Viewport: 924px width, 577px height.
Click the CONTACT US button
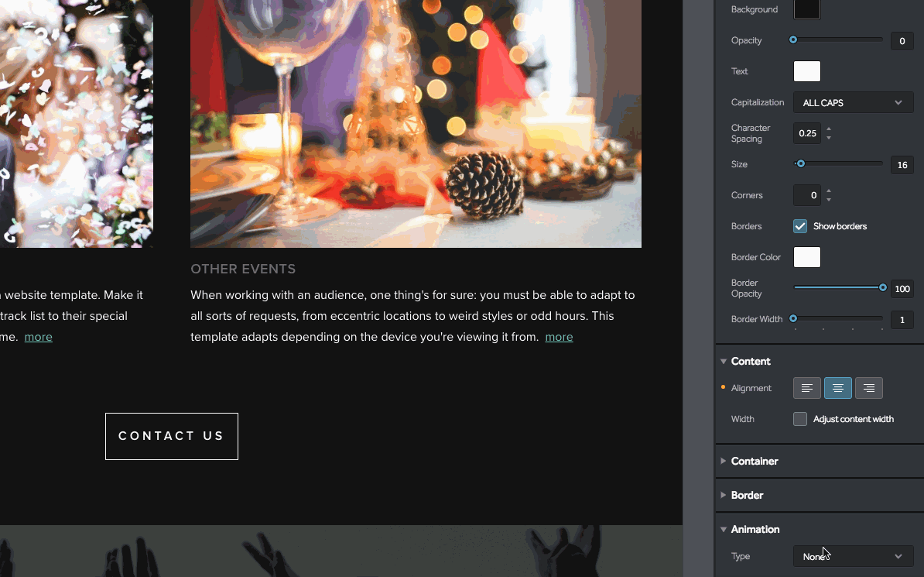click(x=172, y=436)
